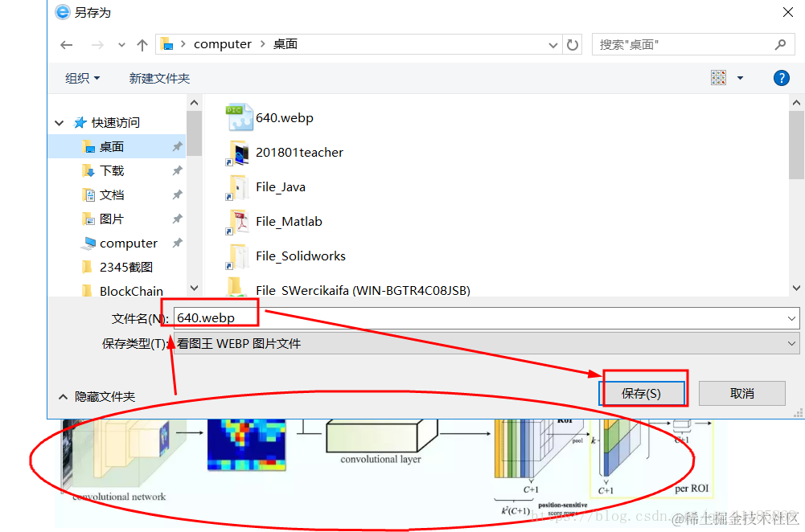Open the view options dropdown arrow
Screen dimensions: 805x532
pos(740,78)
